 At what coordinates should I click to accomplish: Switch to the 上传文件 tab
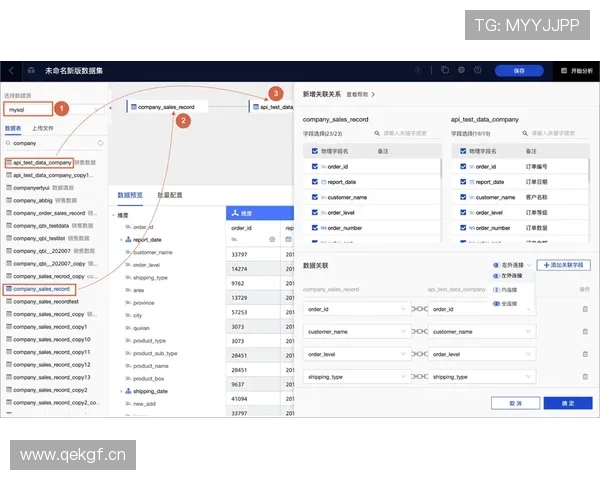point(42,128)
